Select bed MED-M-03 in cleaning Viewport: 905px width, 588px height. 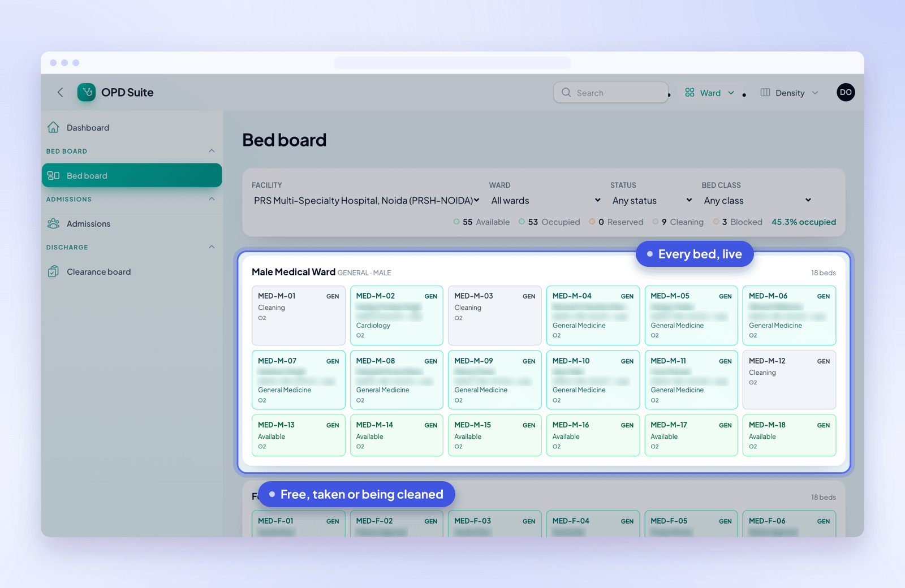[495, 315]
